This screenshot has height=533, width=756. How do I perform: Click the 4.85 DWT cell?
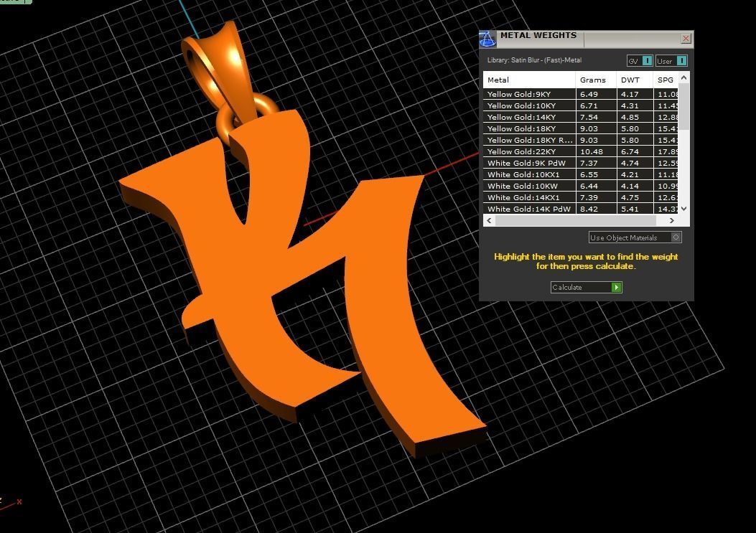point(635,117)
